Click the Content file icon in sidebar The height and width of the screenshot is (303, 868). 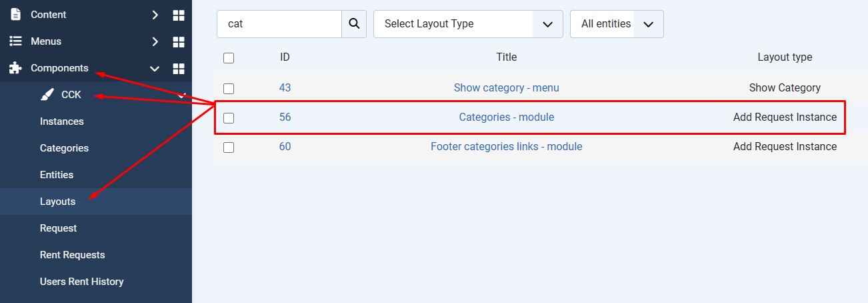15,15
